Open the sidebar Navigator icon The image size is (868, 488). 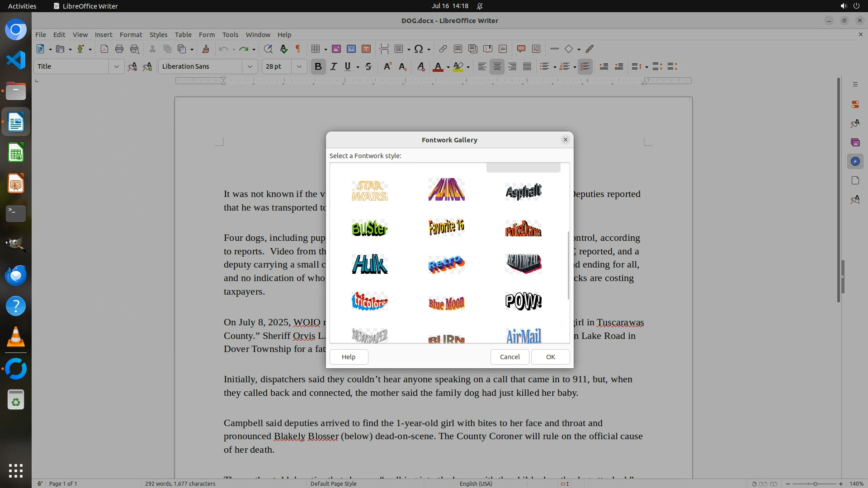coord(855,161)
